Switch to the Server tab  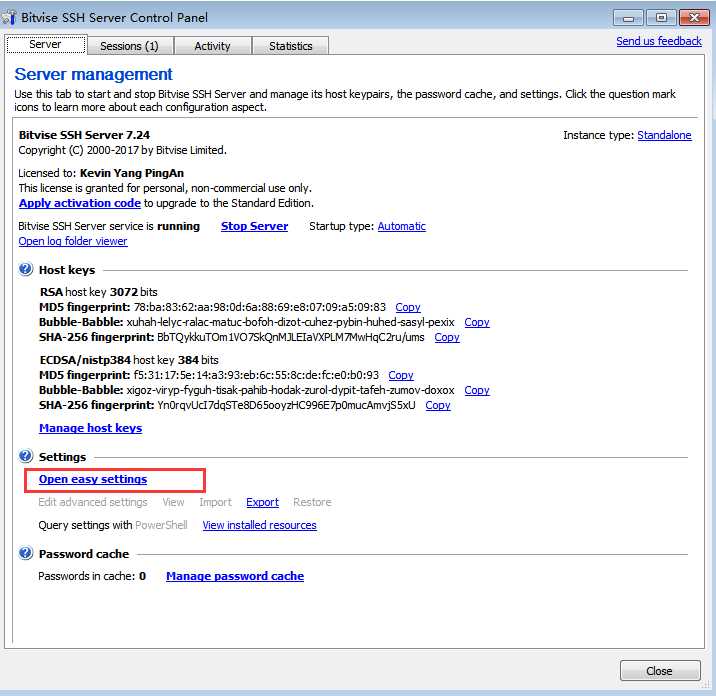click(x=45, y=44)
